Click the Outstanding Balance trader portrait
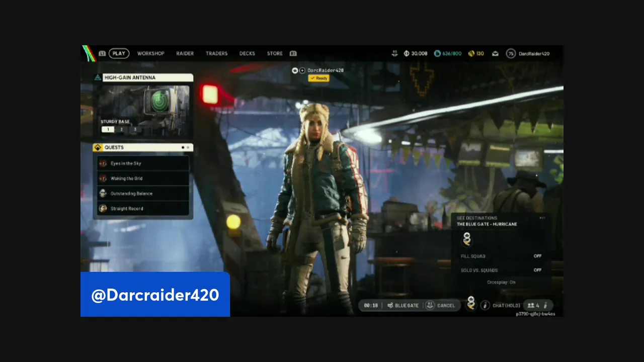 click(x=103, y=194)
